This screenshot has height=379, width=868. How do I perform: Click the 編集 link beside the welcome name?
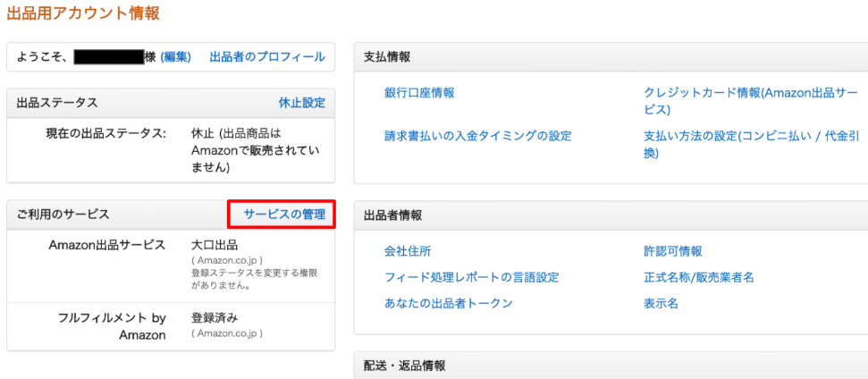(x=175, y=57)
